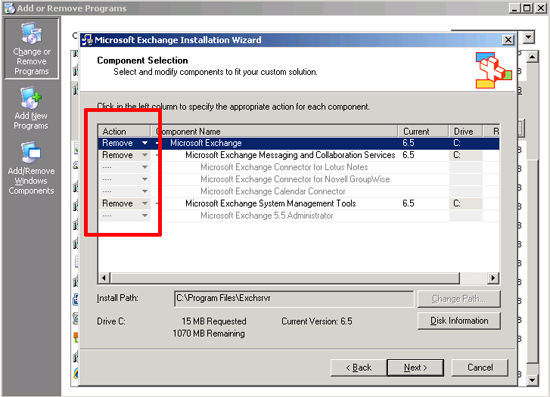The image size is (550, 397).
Task: Click the '1070 MB Remaining' text
Action: pos(209,333)
